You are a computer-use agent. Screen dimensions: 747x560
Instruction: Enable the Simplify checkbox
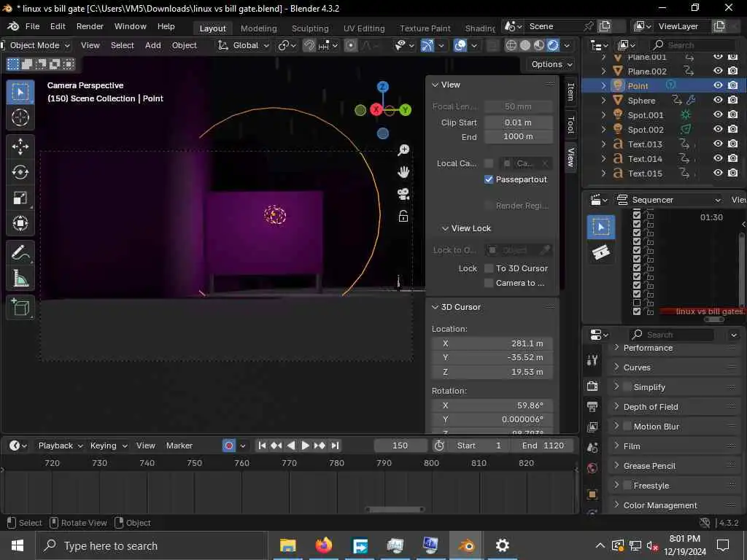(627, 386)
